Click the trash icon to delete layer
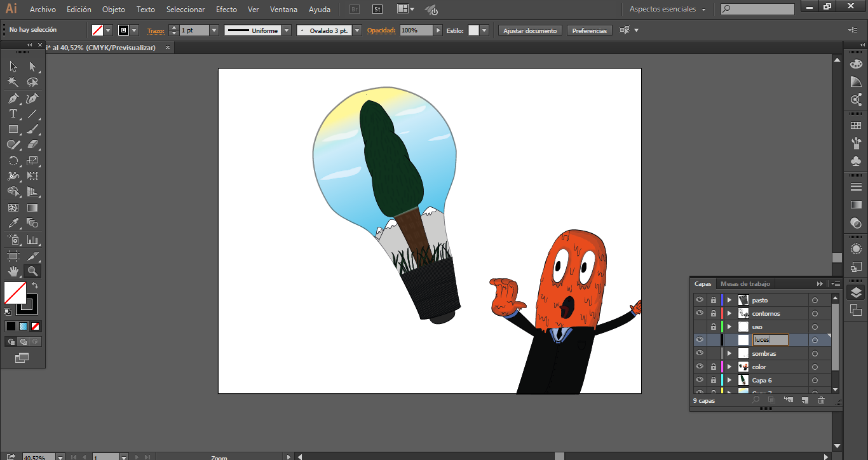 [821, 400]
